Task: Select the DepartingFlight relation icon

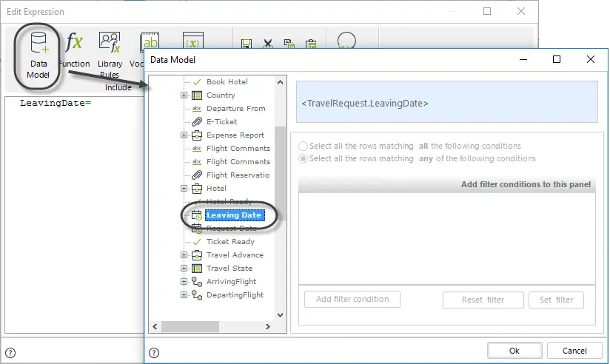Action: pyautogui.click(x=197, y=295)
